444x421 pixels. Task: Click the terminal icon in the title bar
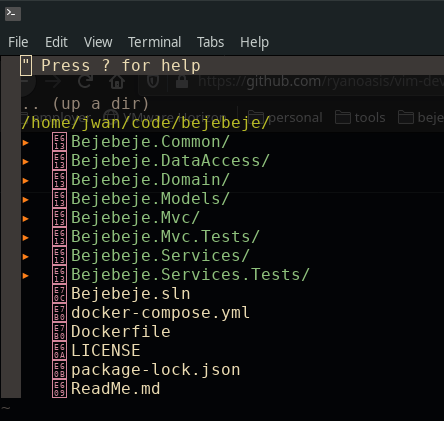pyautogui.click(x=13, y=14)
